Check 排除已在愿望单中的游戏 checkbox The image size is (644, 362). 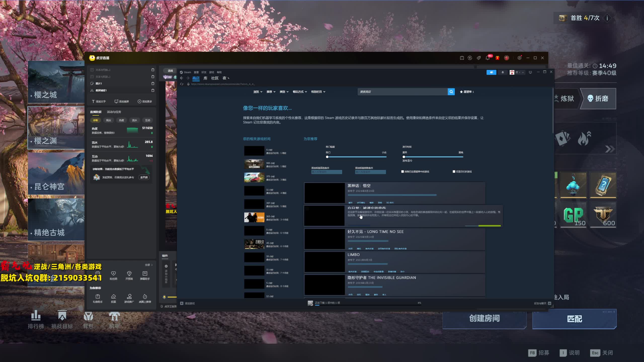(x=403, y=172)
